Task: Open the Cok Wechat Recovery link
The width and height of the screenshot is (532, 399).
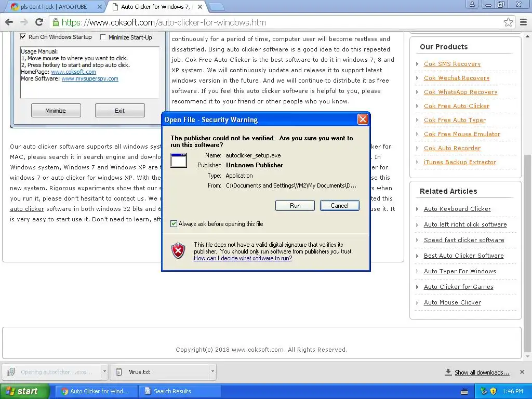Action: coord(457,78)
